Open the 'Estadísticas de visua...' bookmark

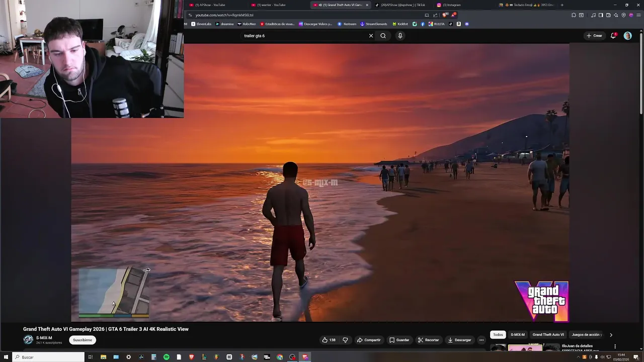pyautogui.click(x=277, y=24)
